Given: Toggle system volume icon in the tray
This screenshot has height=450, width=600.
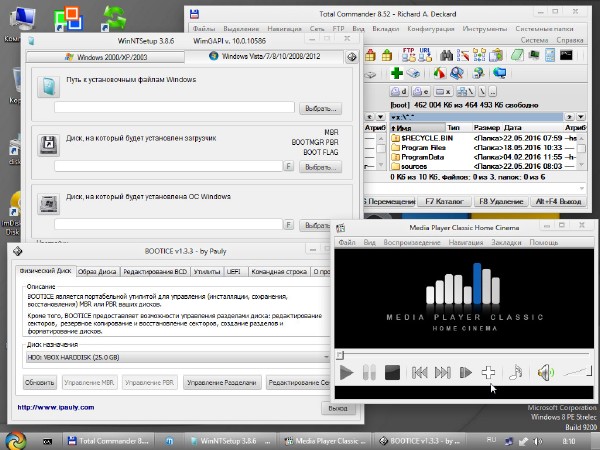Looking at the screenshot, I should (x=538, y=441).
